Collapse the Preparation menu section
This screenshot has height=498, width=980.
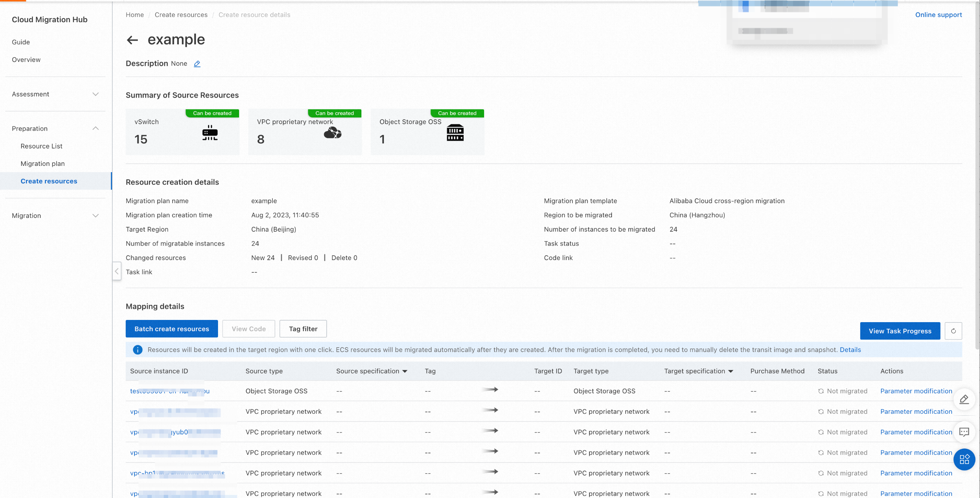(95, 129)
